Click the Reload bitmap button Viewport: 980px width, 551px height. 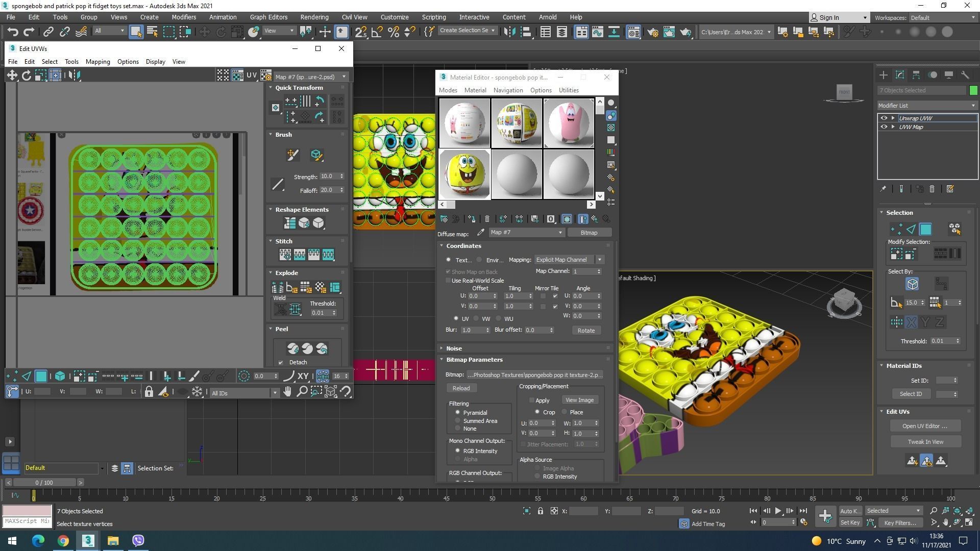(x=460, y=388)
